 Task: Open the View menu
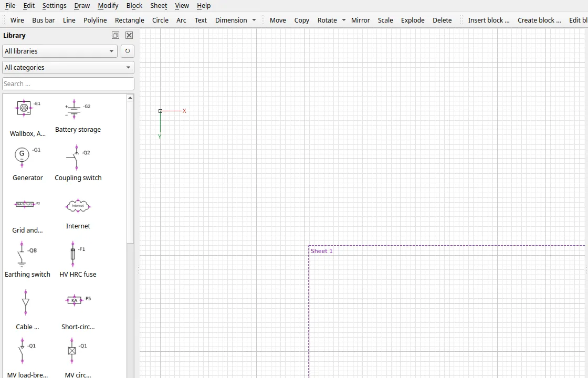tap(182, 6)
